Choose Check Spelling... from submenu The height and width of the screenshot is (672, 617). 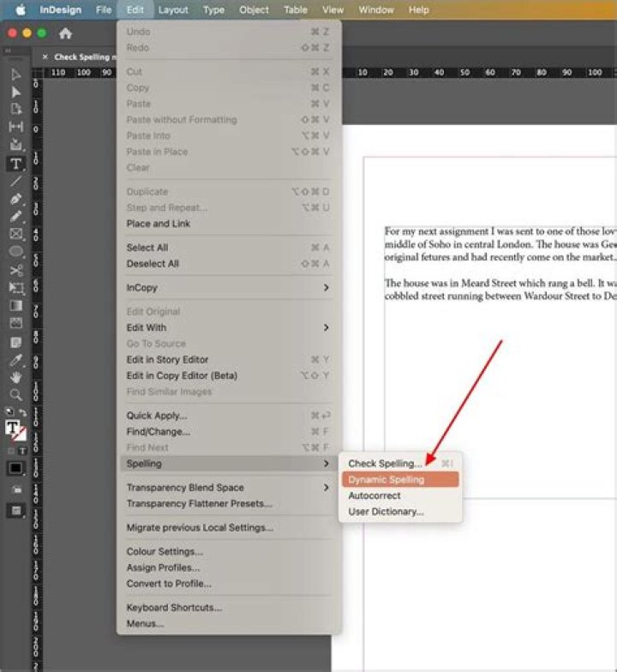pyautogui.click(x=400, y=463)
